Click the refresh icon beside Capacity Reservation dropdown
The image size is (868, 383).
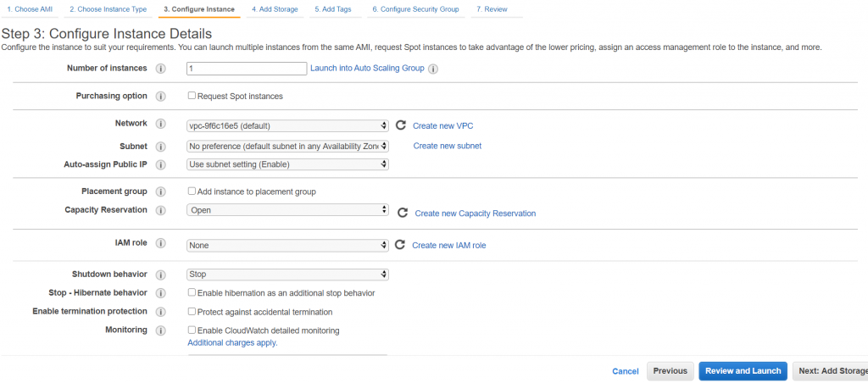(x=403, y=214)
